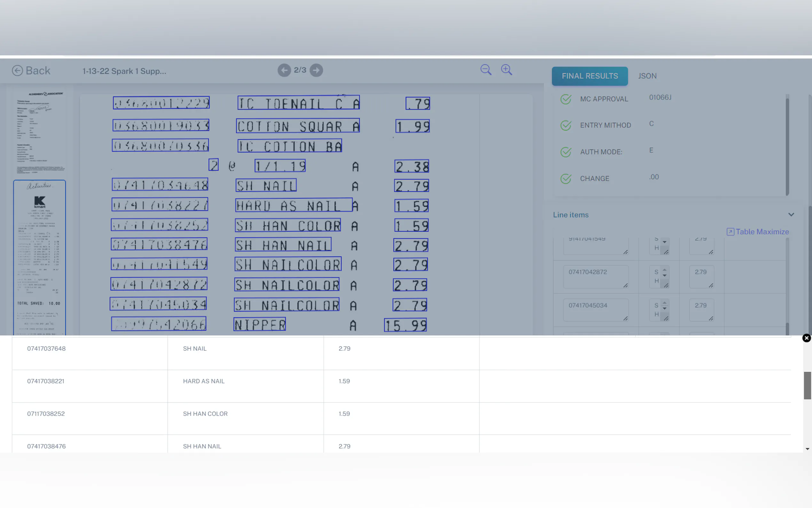Zoom in the receipt image
812x508 pixels.
click(506, 69)
